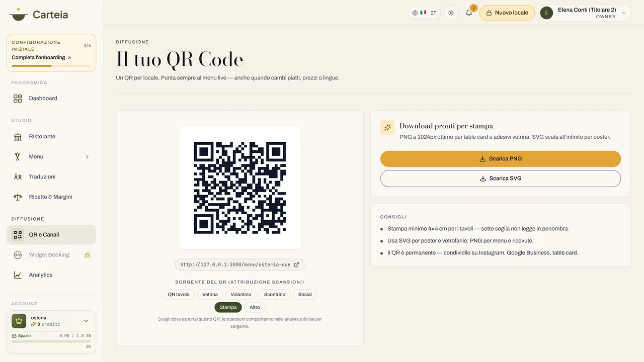
Task: Click the QR e Canali icon
Action: [18, 235]
